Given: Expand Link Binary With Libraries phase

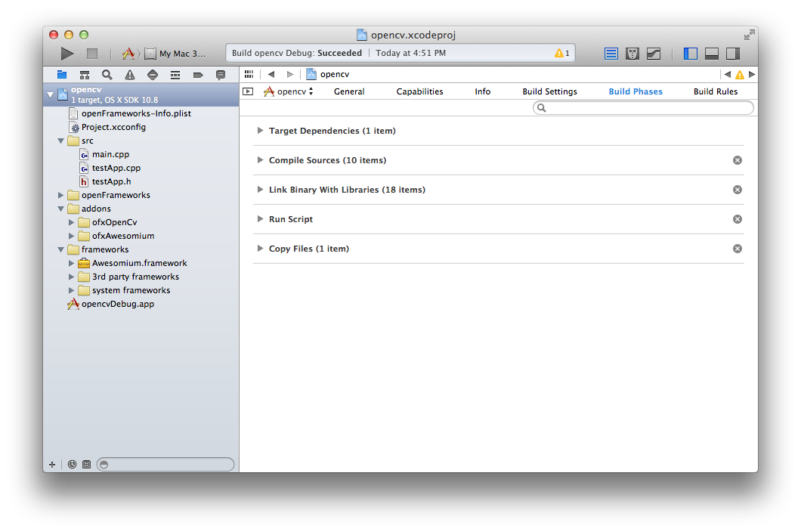Looking at the screenshot, I should (x=260, y=190).
